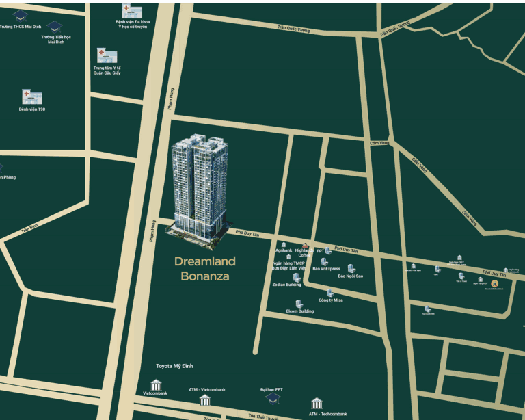Image resolution: width=525 pixels, height=420 pixels.
Task: Select the ATM - Techcombank icon
Action: click(317, 403)
